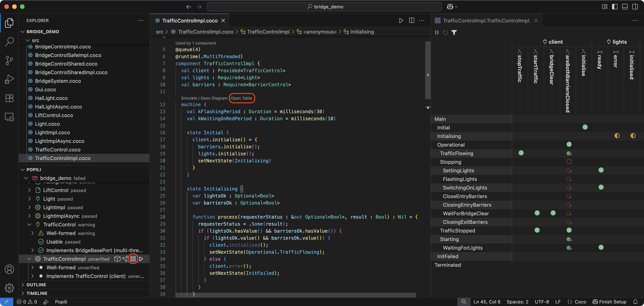
Task: Open Copilot chat icon in title bar
Action: (450, 7)
